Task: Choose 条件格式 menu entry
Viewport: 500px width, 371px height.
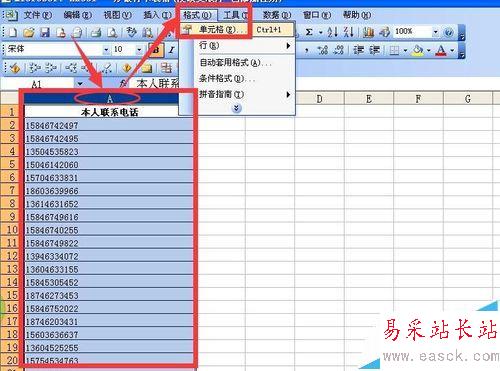Action: [x=236, y=78]
